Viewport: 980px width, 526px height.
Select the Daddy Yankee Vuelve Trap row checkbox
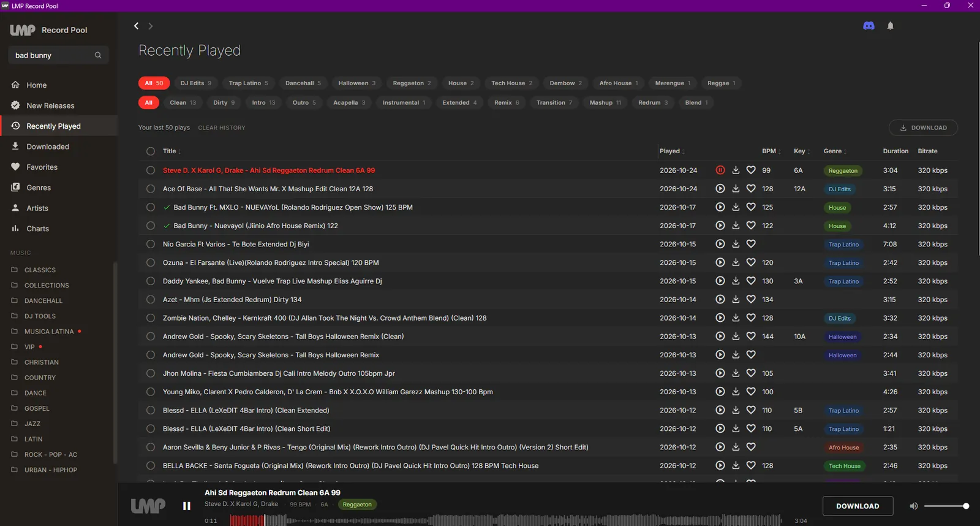[x=151, y=281]
